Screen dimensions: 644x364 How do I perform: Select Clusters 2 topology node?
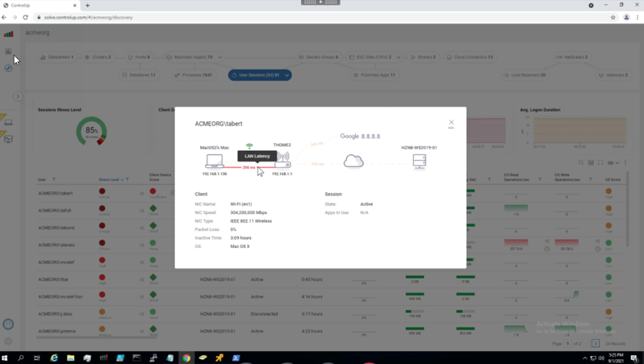[x=98, y=57]
